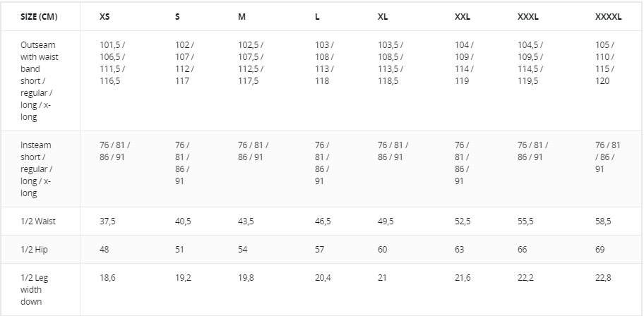The height and width of the screenshot is (316, 644).
Task: Select the 69 hip value for XXXXL
Action: tap(601, 250)
